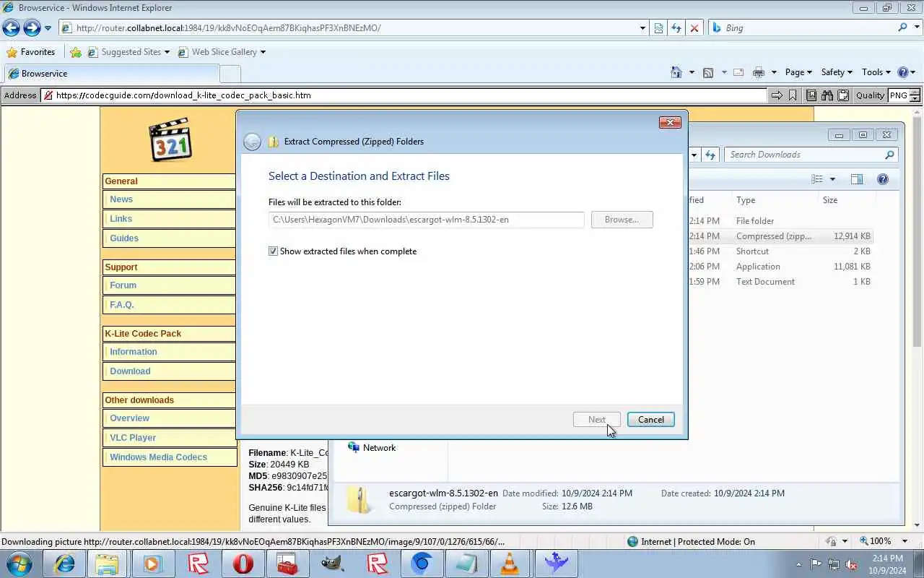924x578 pixels.
Task: Click the Read Mail envelope icon
Action: [x=738, y=72]
